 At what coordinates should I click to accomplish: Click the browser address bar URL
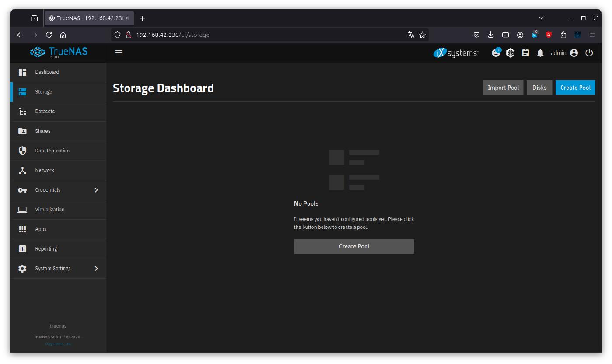[262, 35]
